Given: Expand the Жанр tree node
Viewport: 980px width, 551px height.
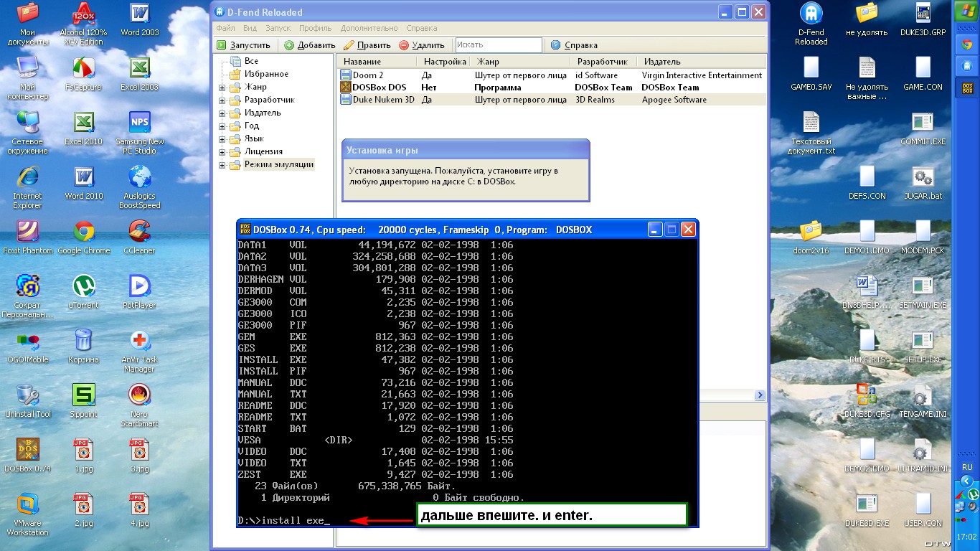Looking at the screenshot, I should pyautogui.click(x=222, y=88).
